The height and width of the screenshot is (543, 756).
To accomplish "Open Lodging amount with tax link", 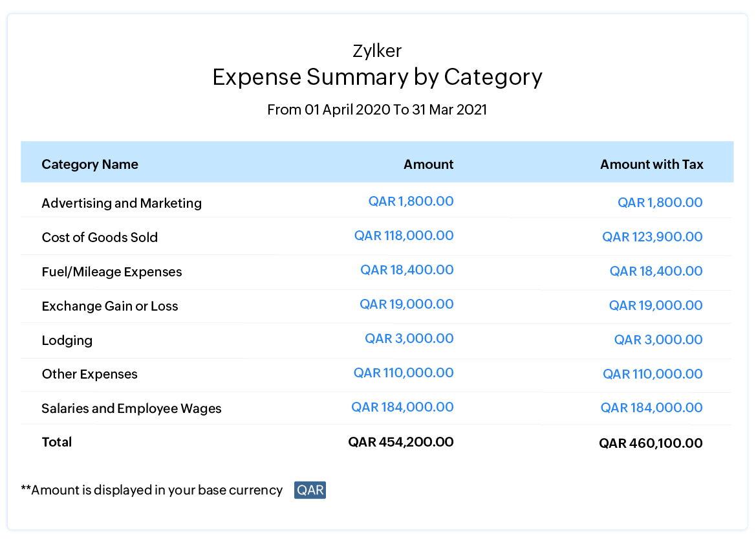I will 658,340.
